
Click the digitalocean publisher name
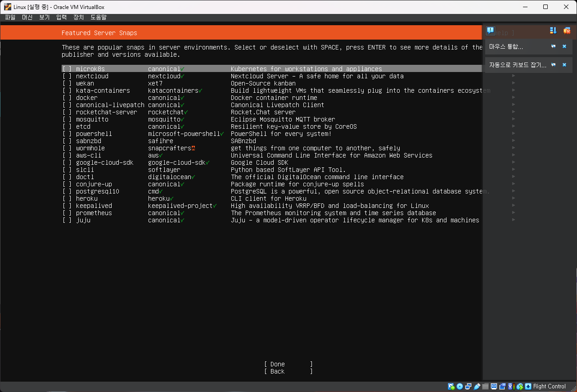(170, 177)
